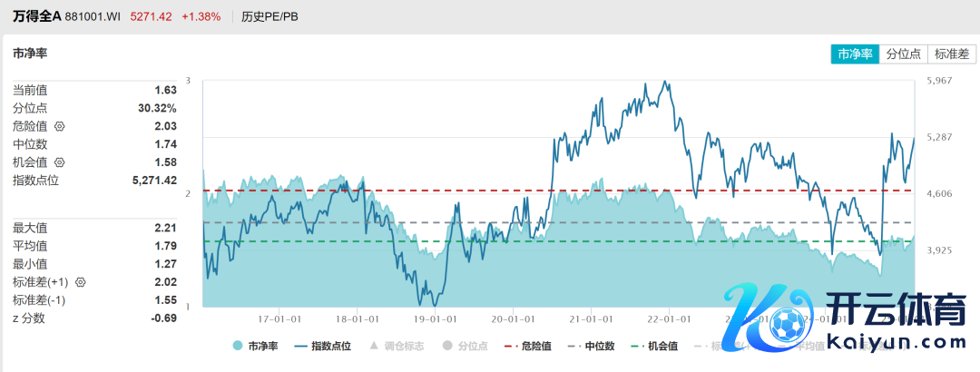The width and height of the screenshot is (980, 372).
Task: Click the 19-01-01 date on x-axis
Action: click(x=435, y=319)
